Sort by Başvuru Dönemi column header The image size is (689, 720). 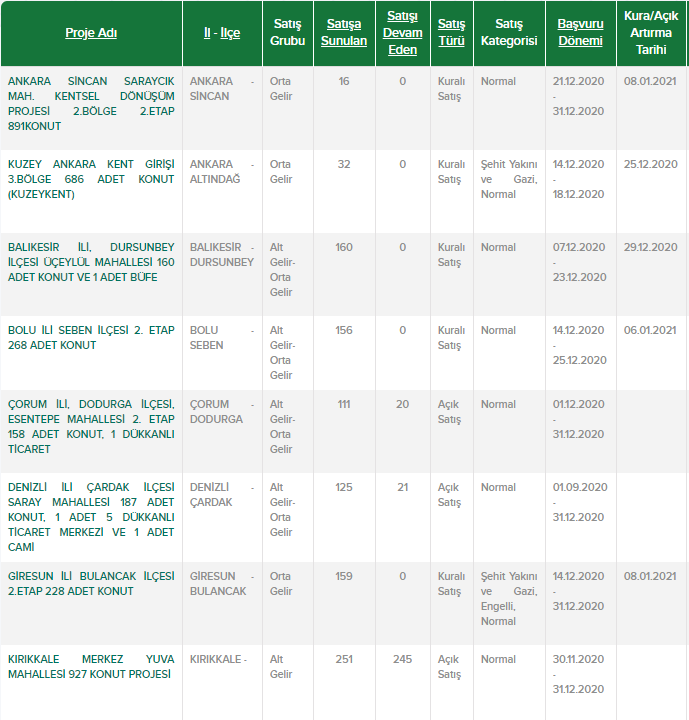point(580,33)
